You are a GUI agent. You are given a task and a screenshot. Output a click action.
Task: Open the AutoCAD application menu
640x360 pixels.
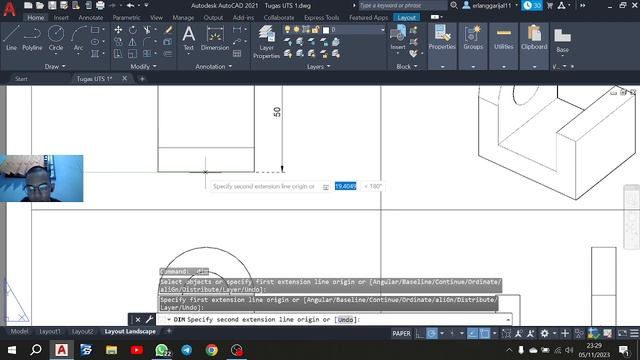coord(9,9)
